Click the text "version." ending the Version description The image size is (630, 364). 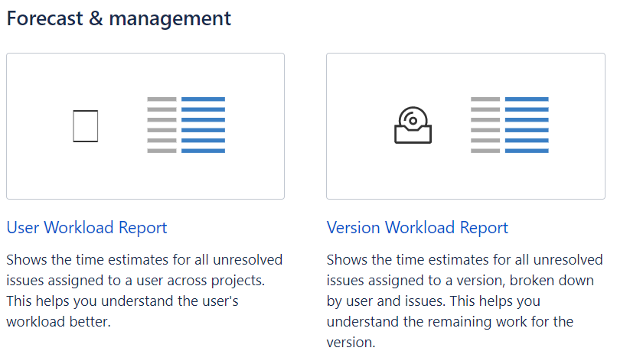tap(351, 342)
